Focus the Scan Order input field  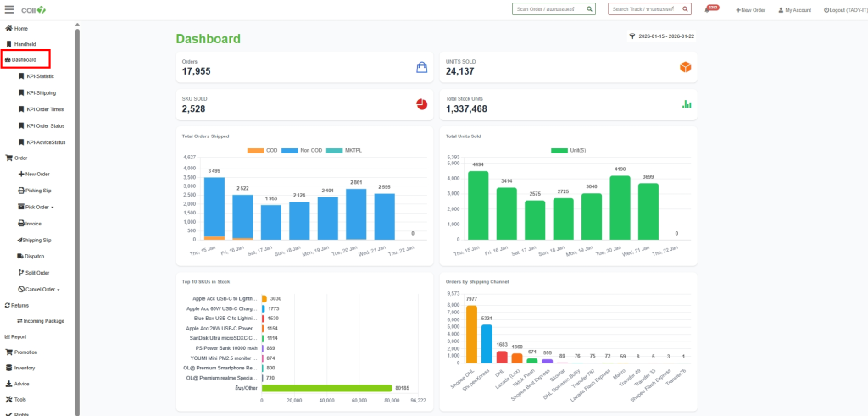coord(548,9)
